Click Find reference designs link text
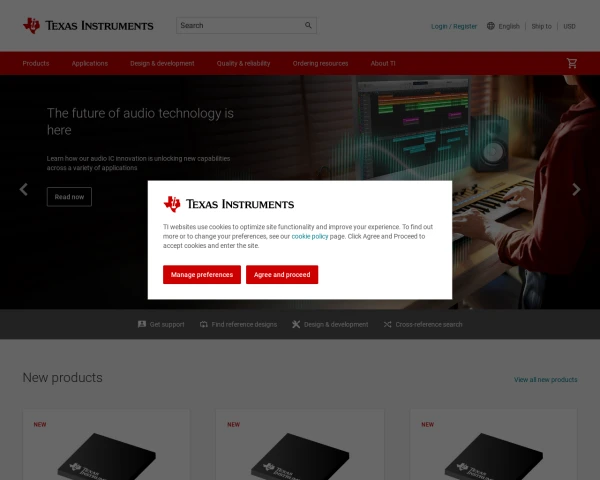 pos(244,324)
